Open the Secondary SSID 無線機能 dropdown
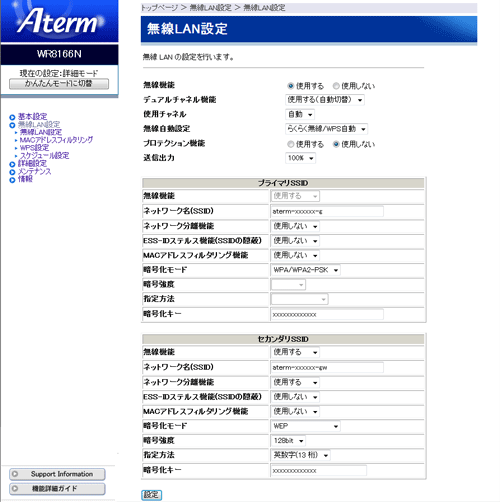This screenshot has width=500, height=502. [295, 352]
